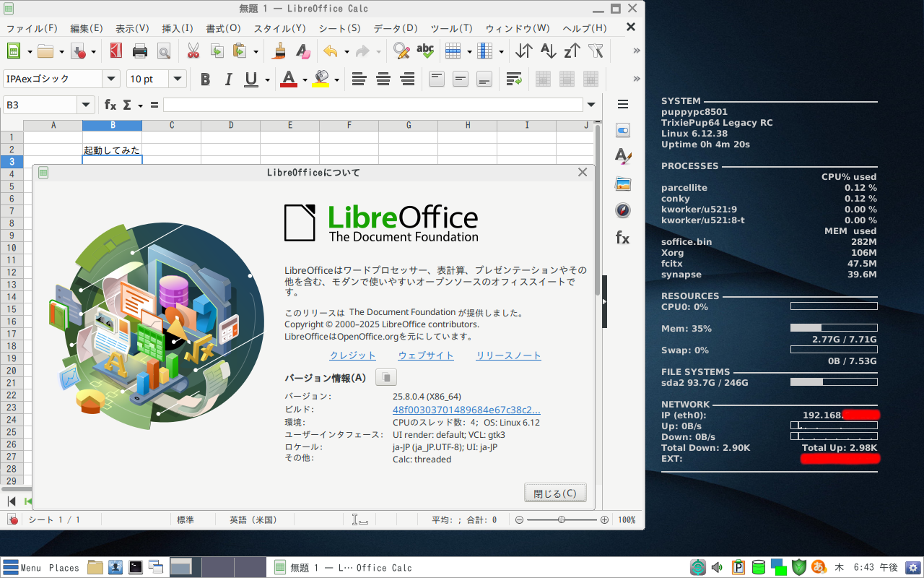Open the Paste options dropdown arrow
The image size is (924, 578).
(256, 51)
